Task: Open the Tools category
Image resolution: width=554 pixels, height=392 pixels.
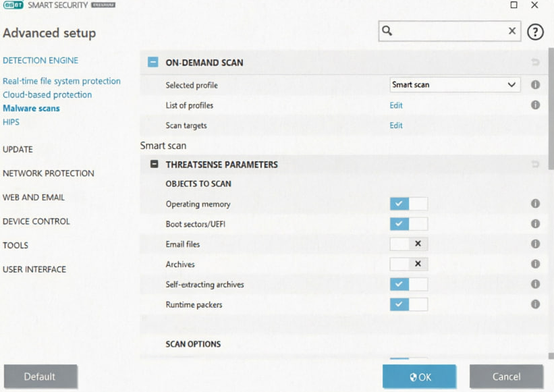Action: pos(16,246)
